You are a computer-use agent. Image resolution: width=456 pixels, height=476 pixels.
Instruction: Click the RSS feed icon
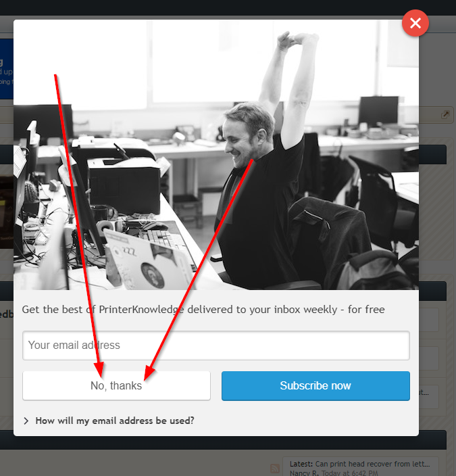[275, 469]
